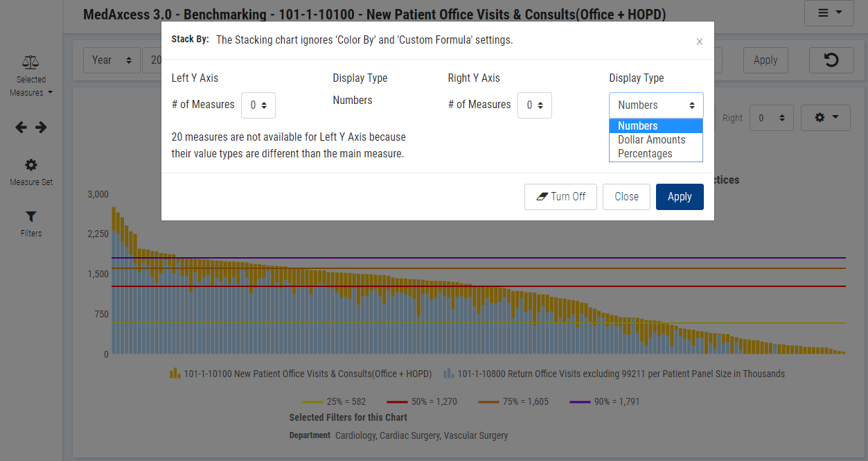
Task: Click the 25% = 582 yellow legend swatch
Action: pyautogui.click(x=312, y=401)
